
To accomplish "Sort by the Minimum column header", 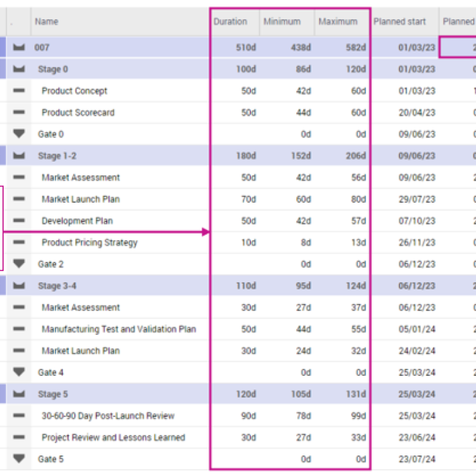I will pyautogui.click(x=282, y=22).
